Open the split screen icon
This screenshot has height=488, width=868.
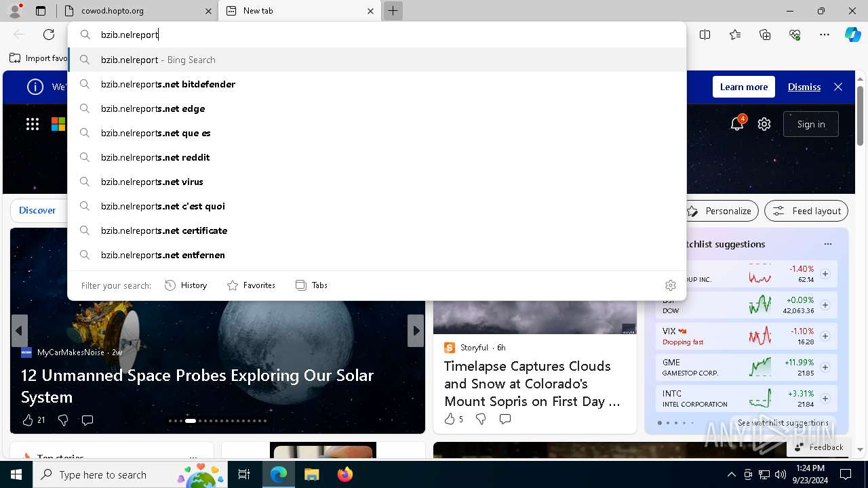pos(705,35)
